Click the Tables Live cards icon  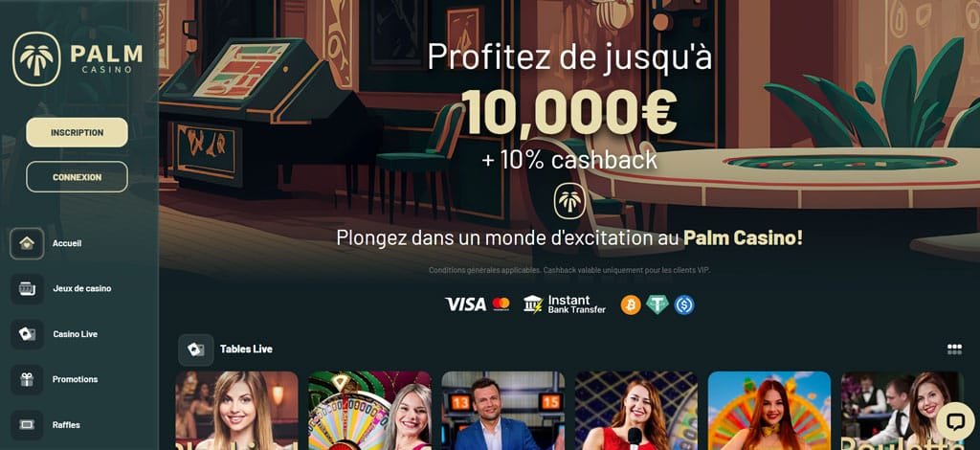[195, 349]
